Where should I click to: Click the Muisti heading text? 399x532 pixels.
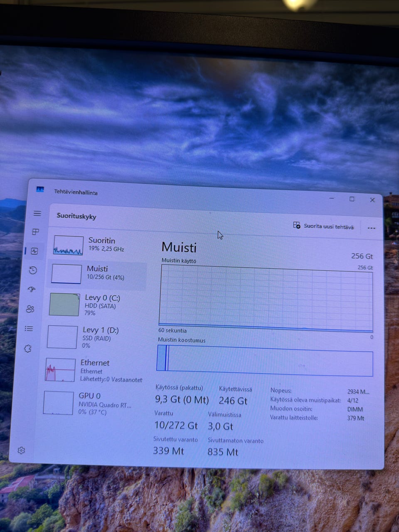[179, 247]
